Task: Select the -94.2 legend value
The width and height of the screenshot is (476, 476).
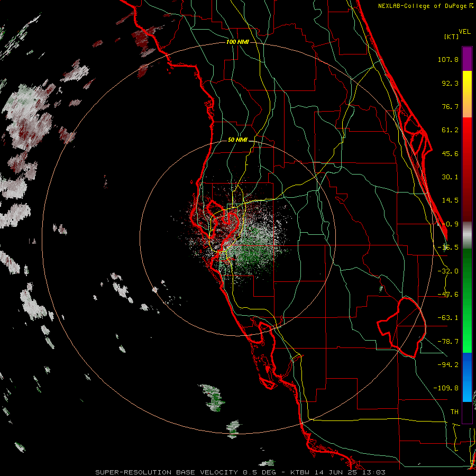Action: coord(448,364)
